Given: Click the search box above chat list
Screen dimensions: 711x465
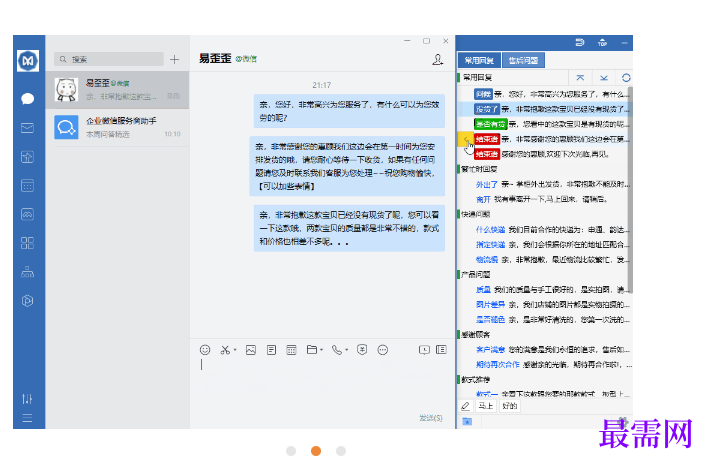Looking at the screenshot, I should 109,59.
